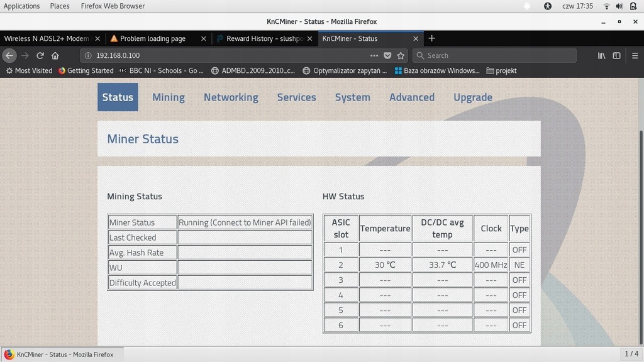Click the 'Difficulty Accepted' label
Image resolution: width=644 pixels, height=362 pixels.
(x=142, y=283)
